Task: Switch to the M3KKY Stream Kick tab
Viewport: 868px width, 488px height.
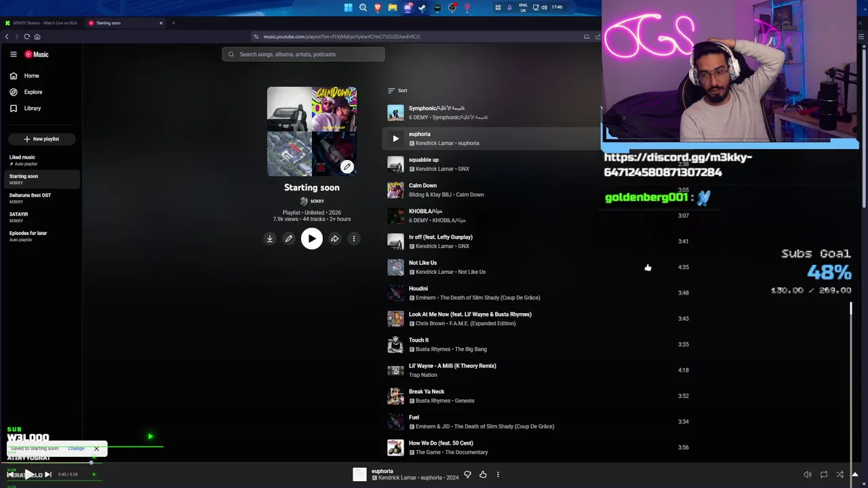Action: (x=41, y=23)
